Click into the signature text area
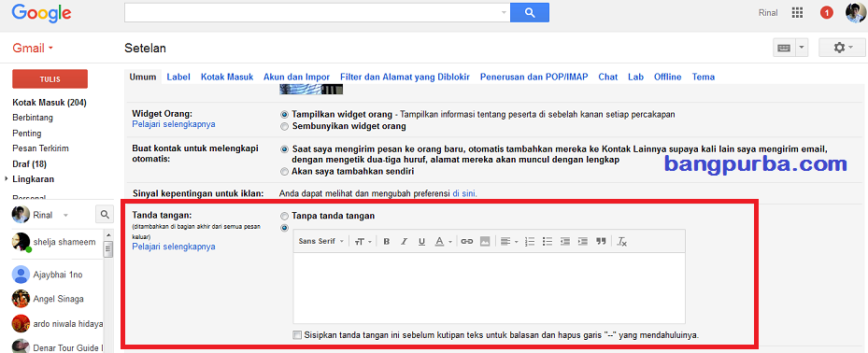Screen dimensions: 868x353 pyautogui.click(x=489, y=288)
